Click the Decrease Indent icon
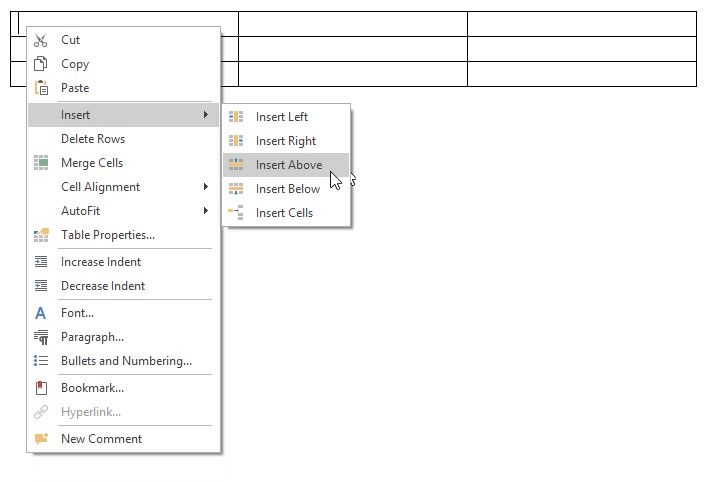The width and height of the screenshot is (709, 482). point(41,286)
